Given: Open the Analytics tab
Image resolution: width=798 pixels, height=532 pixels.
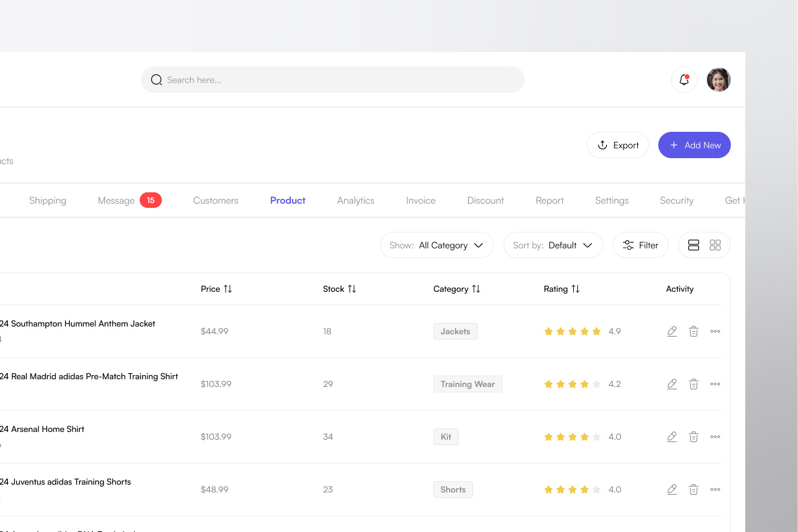Looking at the screenshot, I should (x=356, y=200).
